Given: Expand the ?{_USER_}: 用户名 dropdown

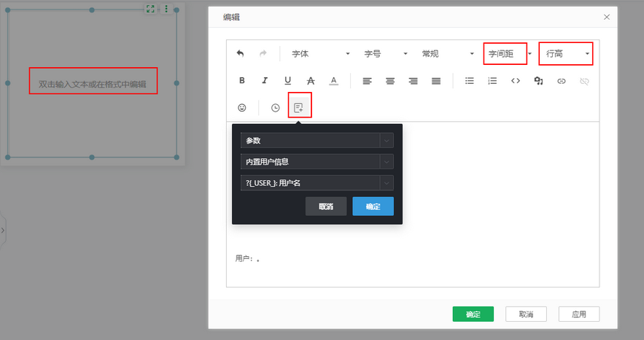Looking at the screenshot, I should pyautogui.click(x=317, y=182).
